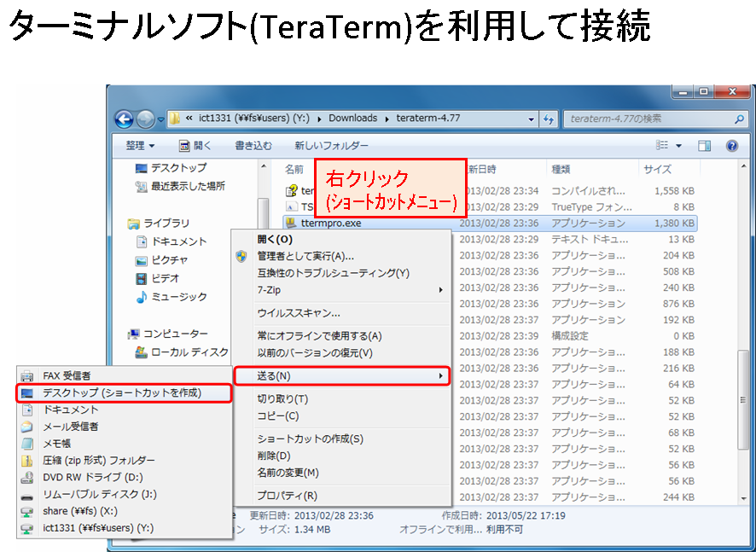The image size is (756, 552).
Task: Click the 書き込む toolbar button
Action: coord(253,146)
